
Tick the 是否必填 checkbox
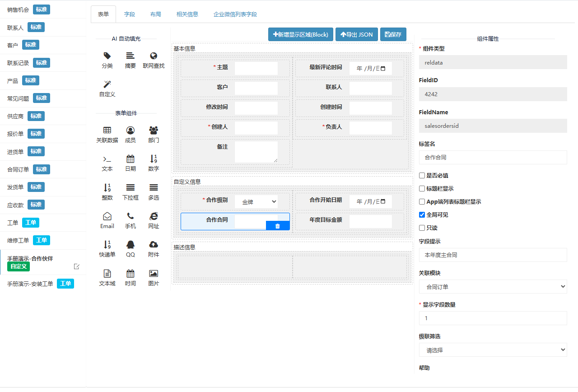click(422, 175)
